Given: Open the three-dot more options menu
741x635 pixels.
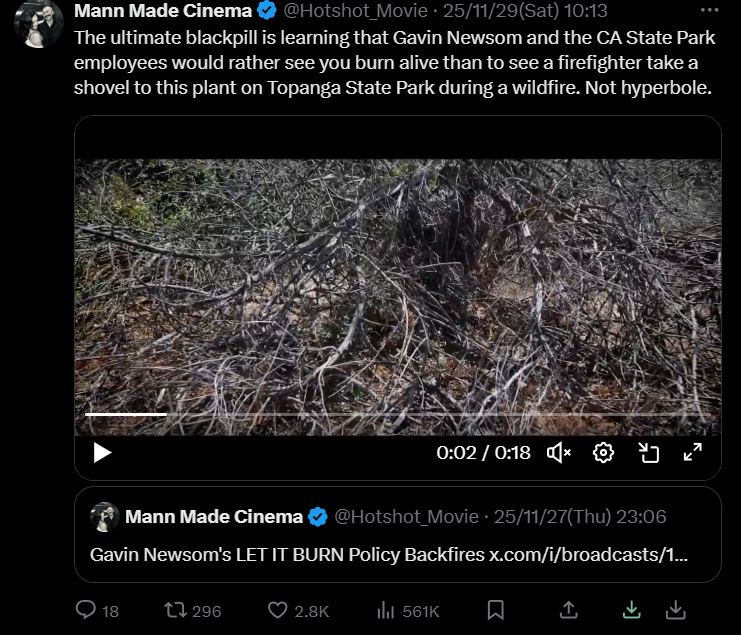Looking at the screenshot, I should click(x=709, y=10).
